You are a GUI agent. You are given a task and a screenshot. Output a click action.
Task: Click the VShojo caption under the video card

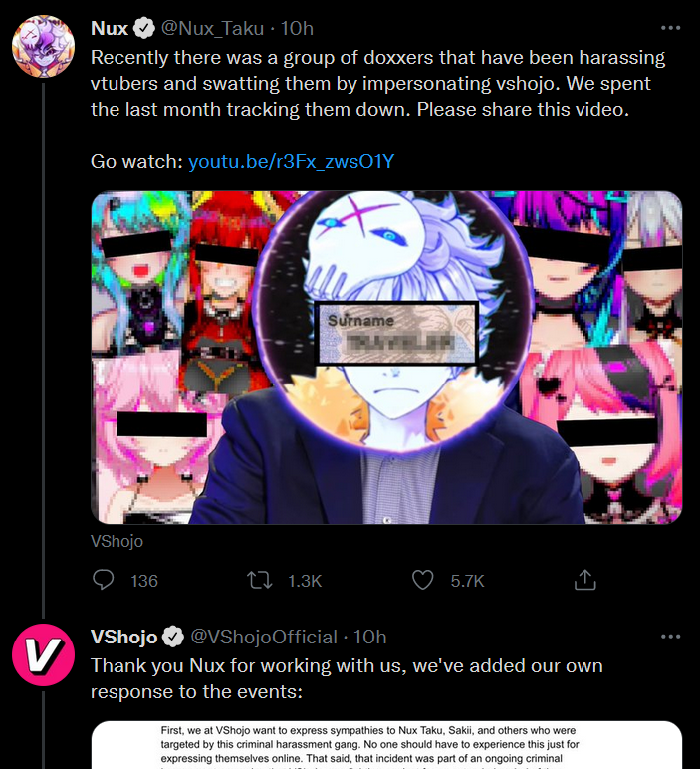point(117,541)
